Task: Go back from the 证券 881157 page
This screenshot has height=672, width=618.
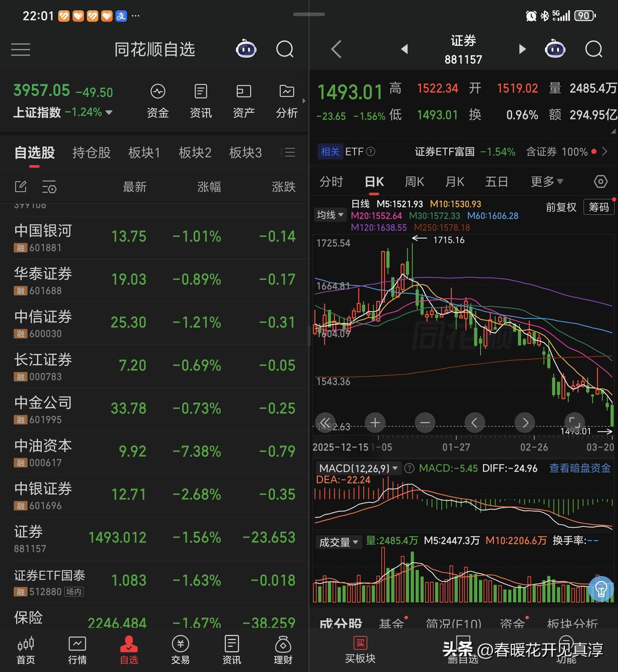Action: pos(337,49)
